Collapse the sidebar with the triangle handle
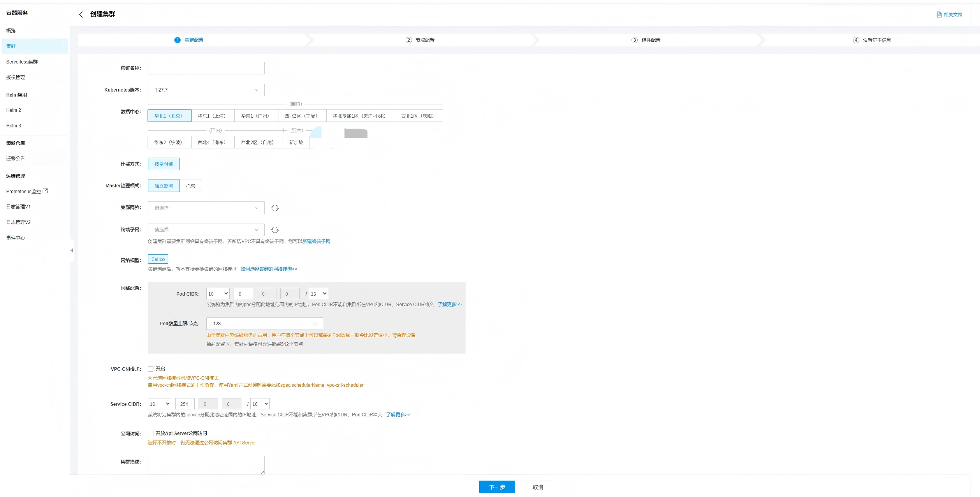The width and height of the screenshot is (980, 497). click(x=72, y=250)
